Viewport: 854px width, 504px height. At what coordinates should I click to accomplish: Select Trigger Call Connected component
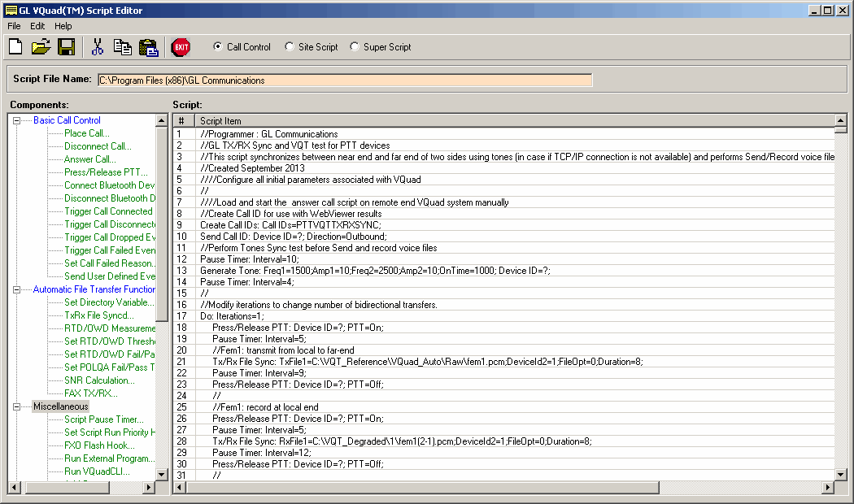tap(108, 211)
